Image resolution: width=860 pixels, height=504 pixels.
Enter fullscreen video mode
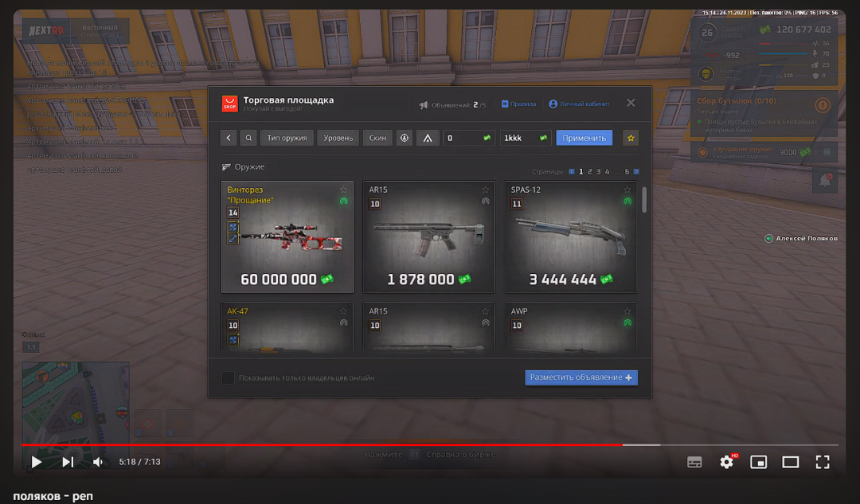pos(823,462)
